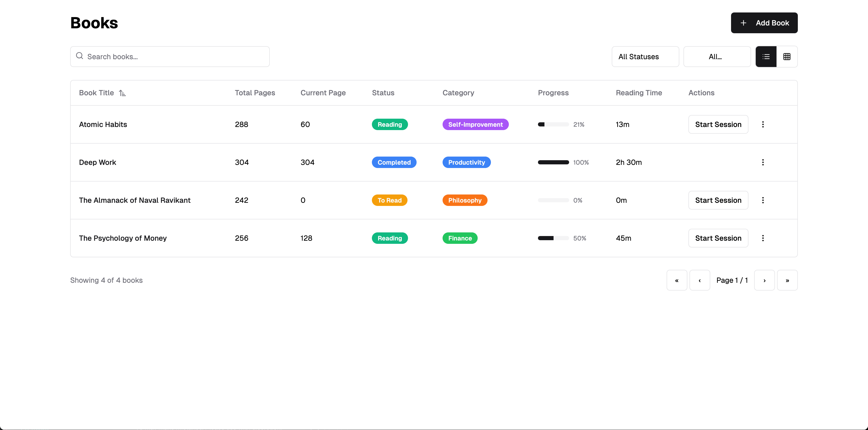Click the search magnifier icon

click(x=80, y=56)
